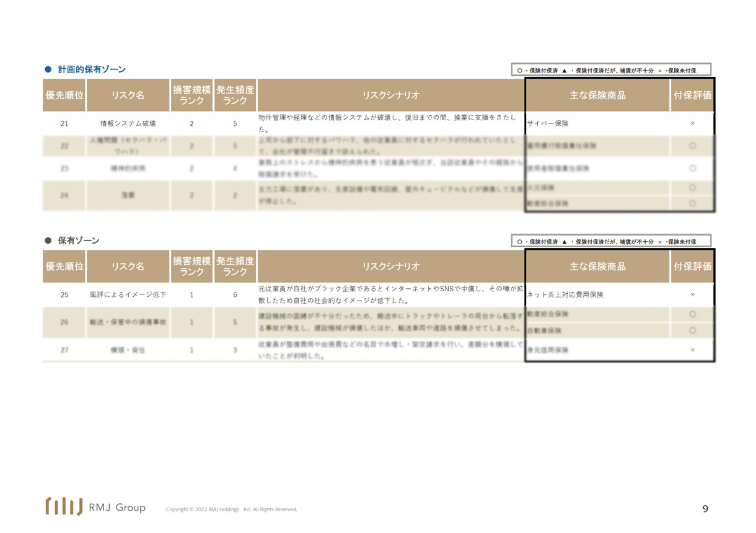Click 主な保険商品 header in the 保有ゾーン table
The height and width of the screenshot is (533, 756).
pos(597,266)
